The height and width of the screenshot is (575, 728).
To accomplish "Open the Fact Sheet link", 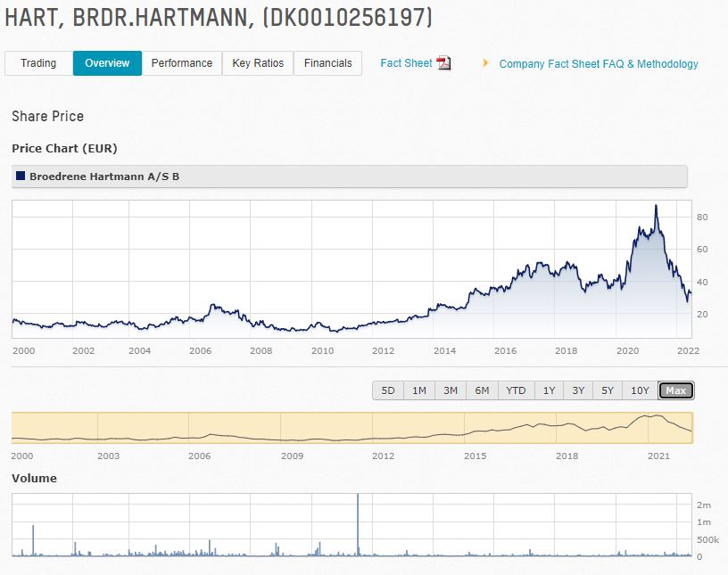I will click(406, 63).
